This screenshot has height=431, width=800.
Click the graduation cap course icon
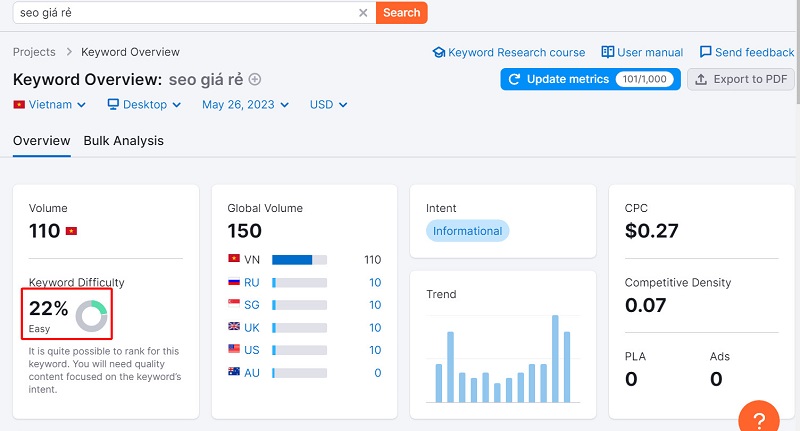tap(439, 53)
